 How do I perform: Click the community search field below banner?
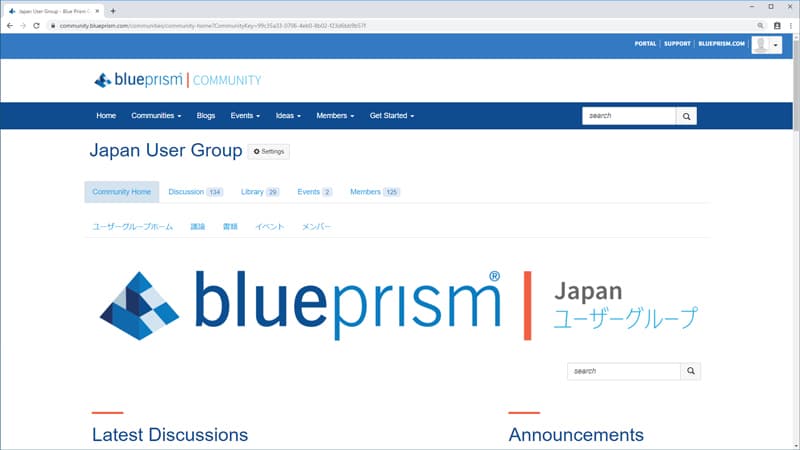623,371
